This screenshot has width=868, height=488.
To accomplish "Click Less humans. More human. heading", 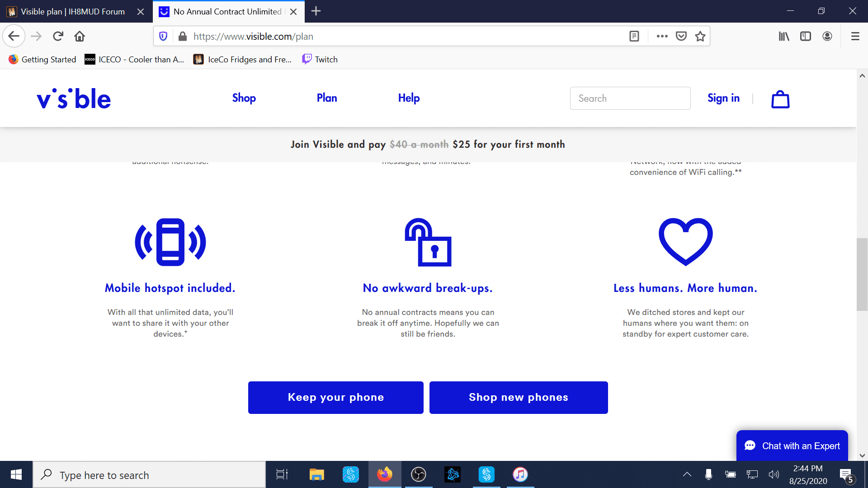I will [685, 288].
